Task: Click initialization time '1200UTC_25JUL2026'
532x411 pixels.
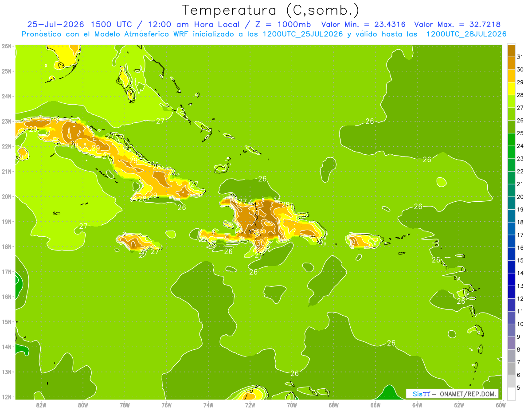Action: (x=303, y=34)
